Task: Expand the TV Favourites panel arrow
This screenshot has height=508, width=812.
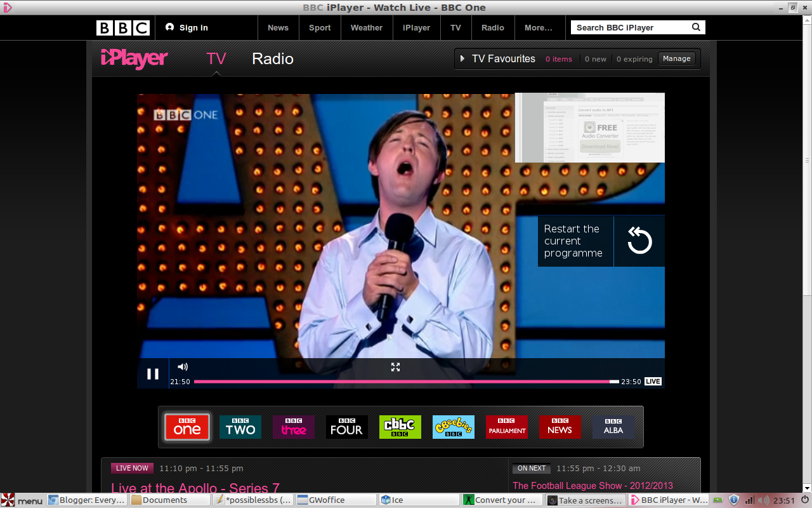Action: click(462, 58)
